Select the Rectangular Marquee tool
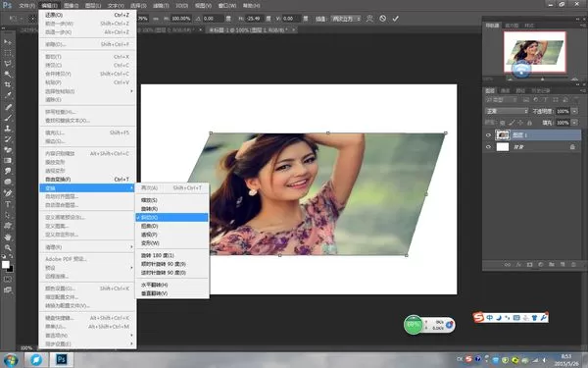The height and width of the screenshot is (368, 588). click(8, 53)
